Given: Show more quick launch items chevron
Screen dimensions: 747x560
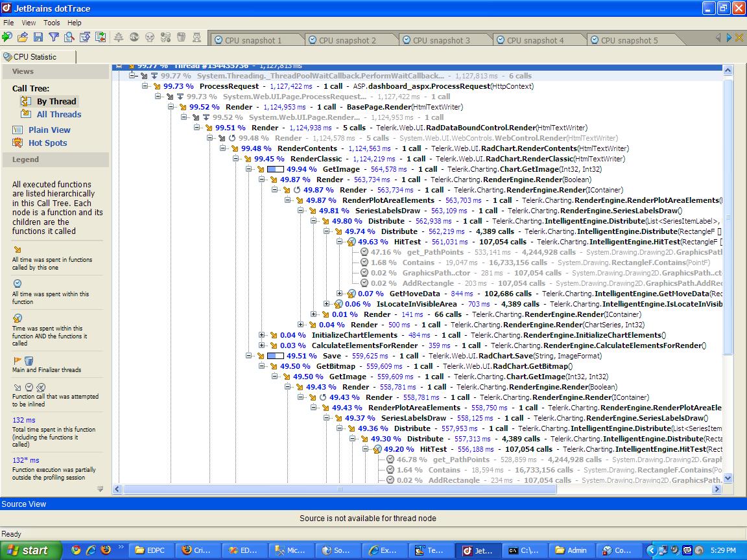Looking at the screenshot, I should 121,546.
